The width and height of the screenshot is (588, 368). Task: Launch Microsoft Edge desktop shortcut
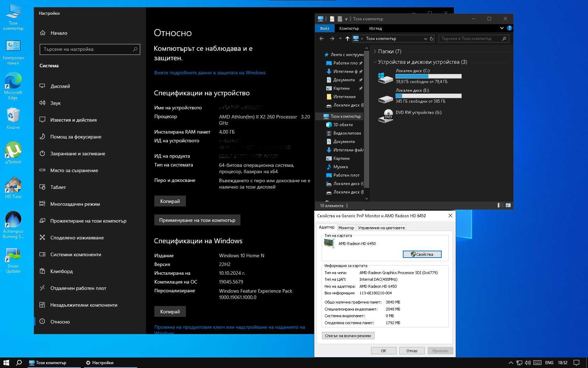[x=13, y=86]
